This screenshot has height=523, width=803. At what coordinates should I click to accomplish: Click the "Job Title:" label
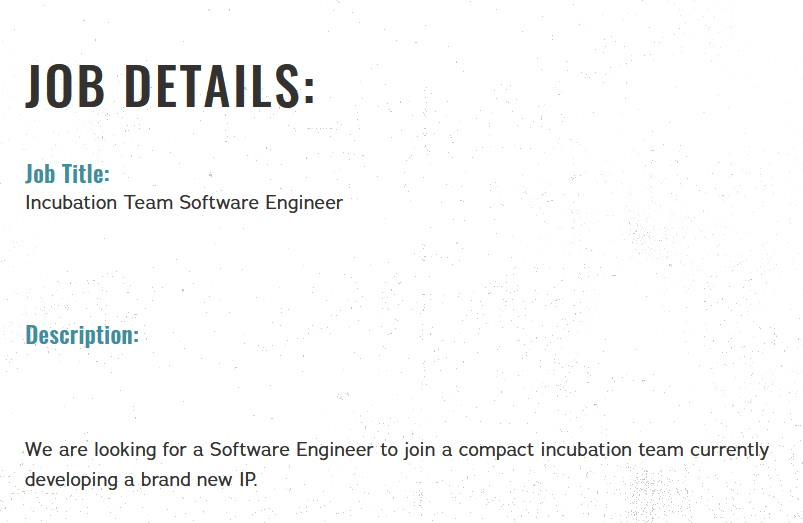(67, 174)
